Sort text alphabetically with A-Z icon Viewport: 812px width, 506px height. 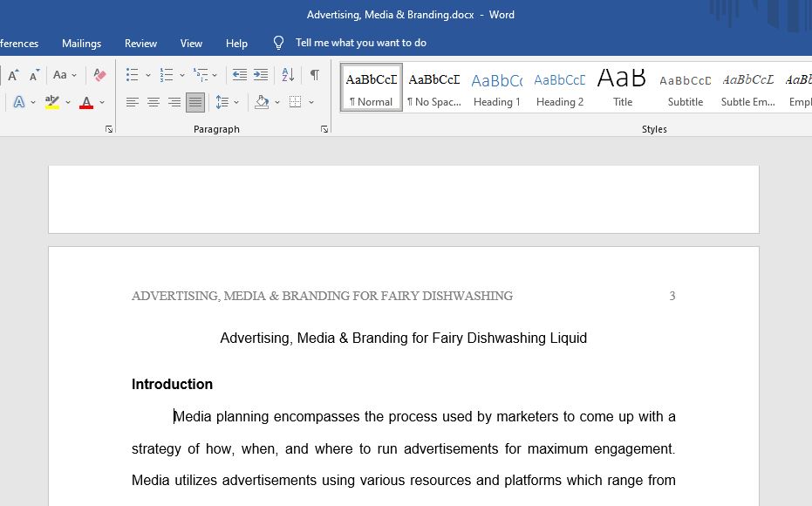click(288, 75)
